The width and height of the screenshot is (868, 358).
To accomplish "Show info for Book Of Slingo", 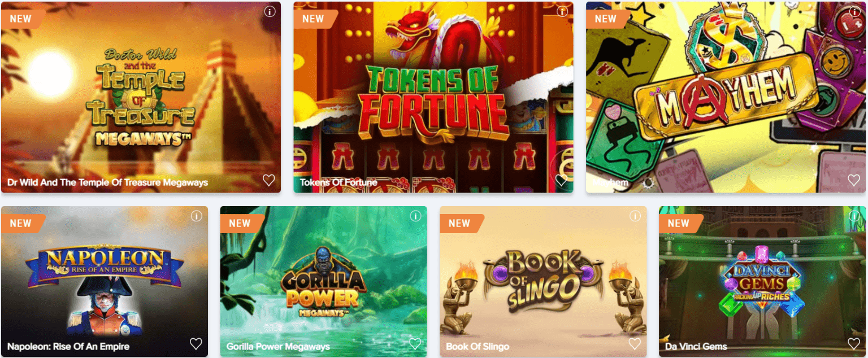I will click(x=635, y=216).
